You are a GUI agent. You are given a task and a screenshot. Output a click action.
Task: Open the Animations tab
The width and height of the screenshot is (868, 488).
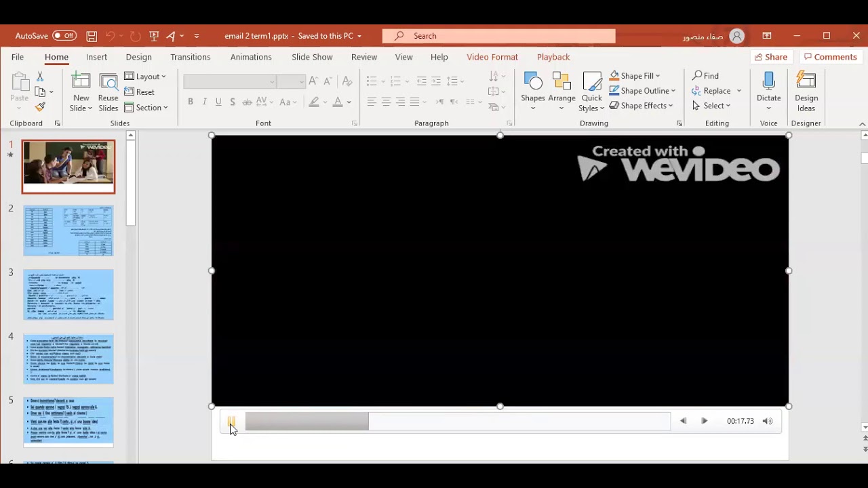[x=251, y=57]
